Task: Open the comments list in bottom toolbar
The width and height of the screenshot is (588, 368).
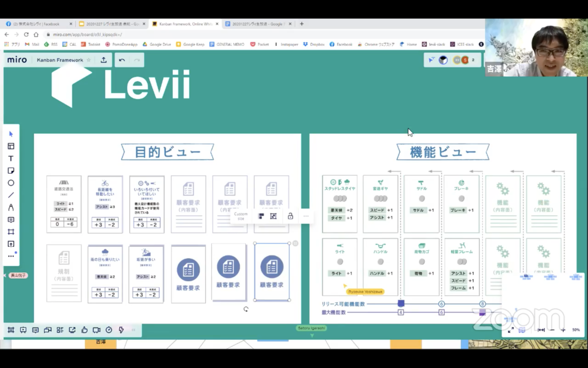Action: click(35, 330)
